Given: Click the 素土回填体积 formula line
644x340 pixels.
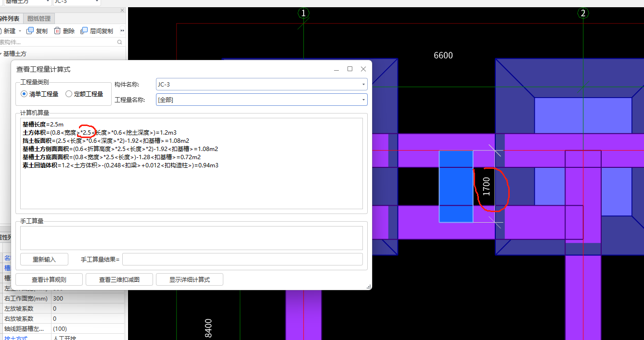Looking at the screenshot, I should 120,165.
